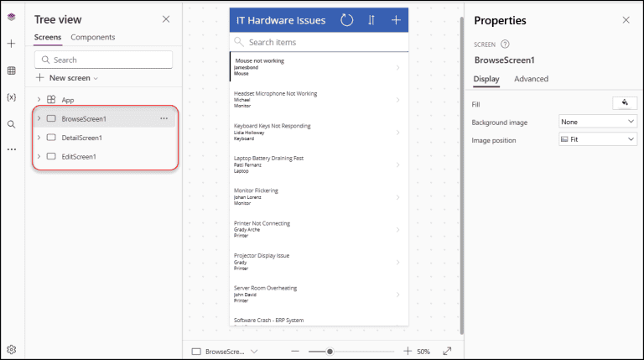The height and width of the screenshot is (360, 644).
Task: Switch to the Screens tab
Action: 48,37
